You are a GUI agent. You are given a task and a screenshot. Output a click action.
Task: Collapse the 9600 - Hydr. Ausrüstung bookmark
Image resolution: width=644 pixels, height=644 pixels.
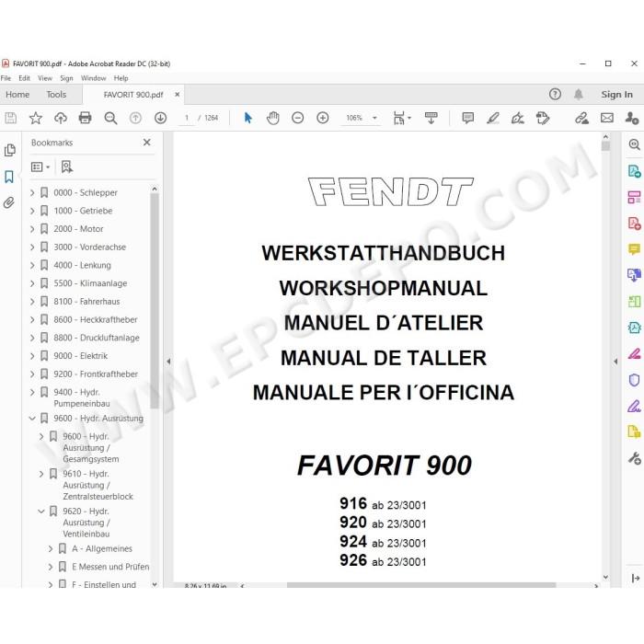[32, 418]
